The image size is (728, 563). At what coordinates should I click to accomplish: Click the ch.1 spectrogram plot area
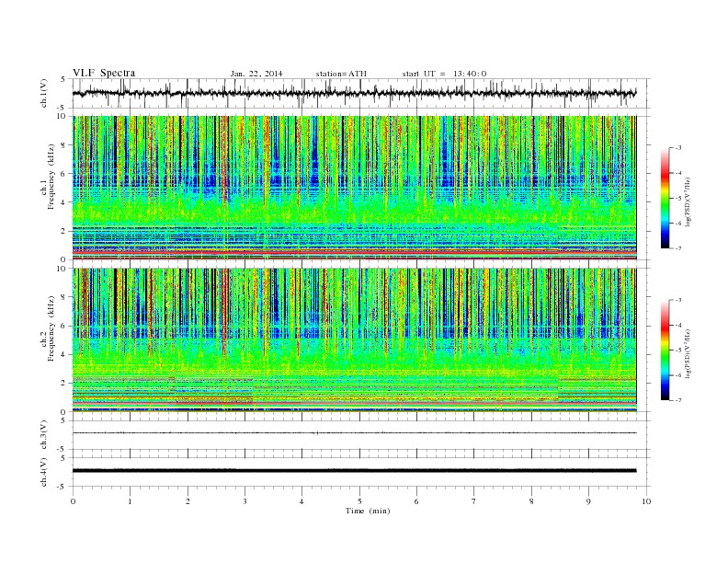354,188
